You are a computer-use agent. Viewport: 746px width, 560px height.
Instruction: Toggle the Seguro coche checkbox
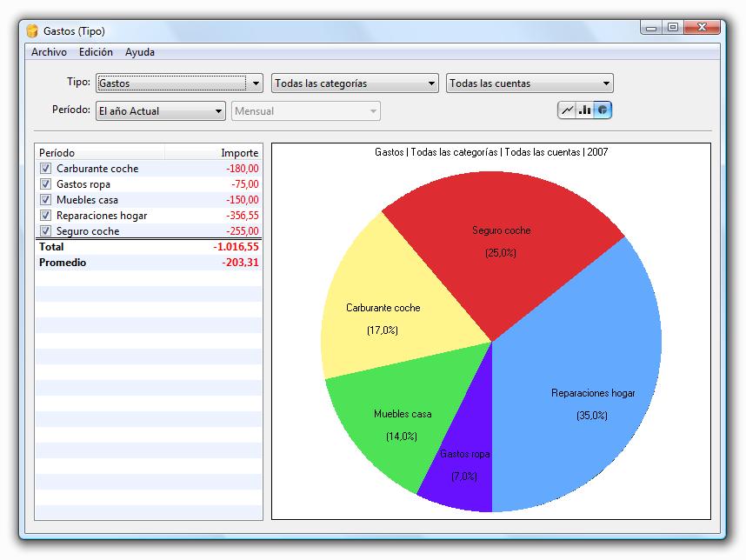pyautogui.click(x=46, y=231)
